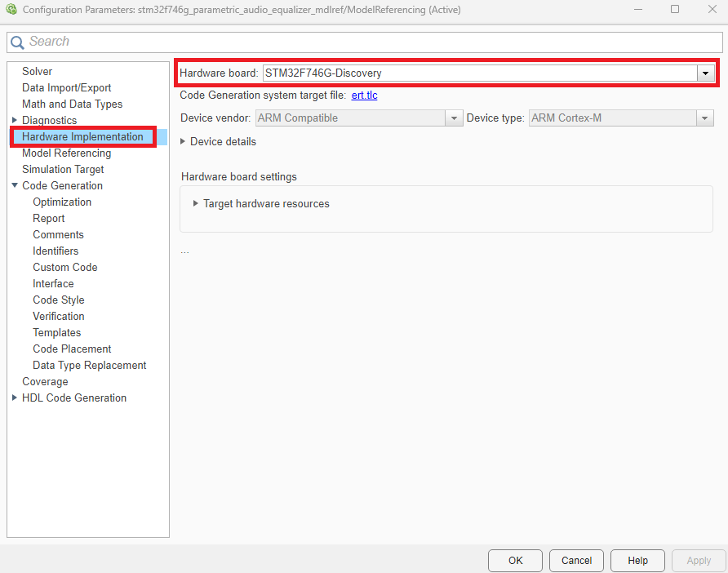Screen dimensions: 728x573
Task: Expand the HDL Code Generation node
Action: click(x=14, y=398)
